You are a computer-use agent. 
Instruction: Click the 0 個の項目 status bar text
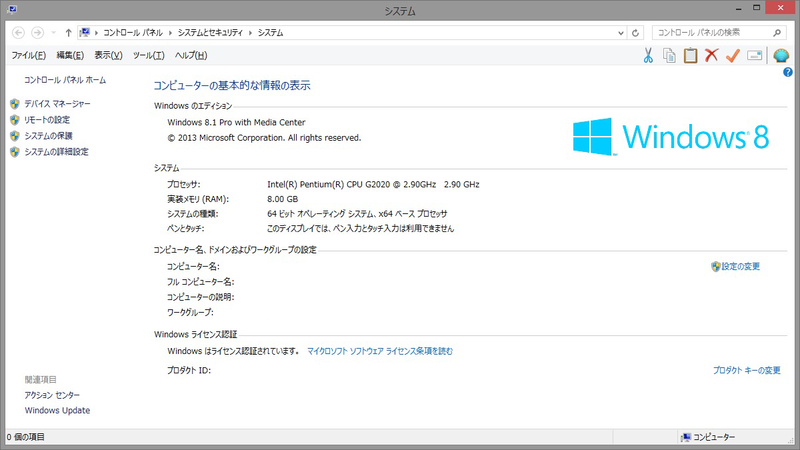(x=26, y=437)
